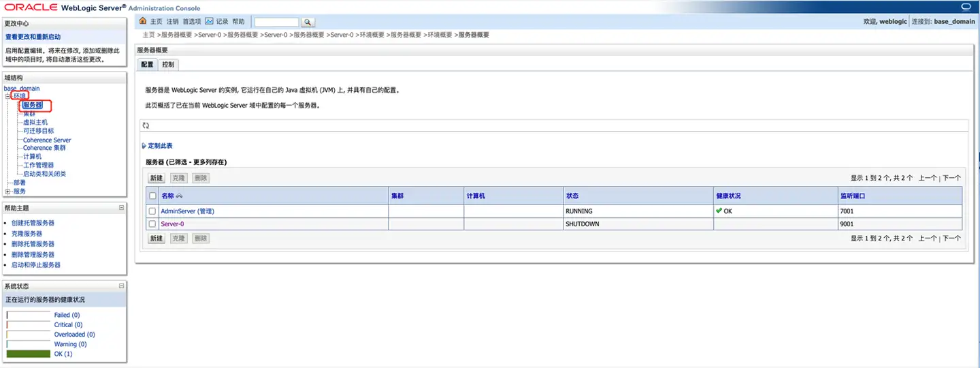Collapse the 环境 tree node

8,96
